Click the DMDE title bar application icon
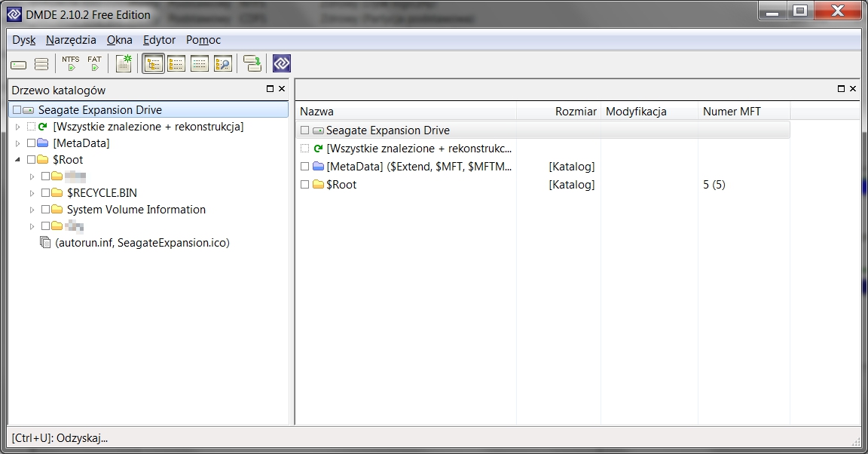The image size is (868, 454). tap(14, 14)
